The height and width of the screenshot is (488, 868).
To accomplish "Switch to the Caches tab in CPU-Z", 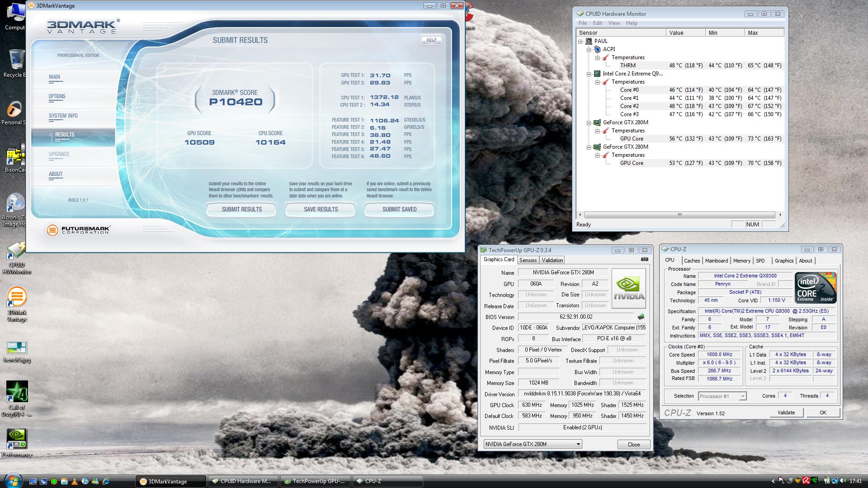I will click(692, 261).
